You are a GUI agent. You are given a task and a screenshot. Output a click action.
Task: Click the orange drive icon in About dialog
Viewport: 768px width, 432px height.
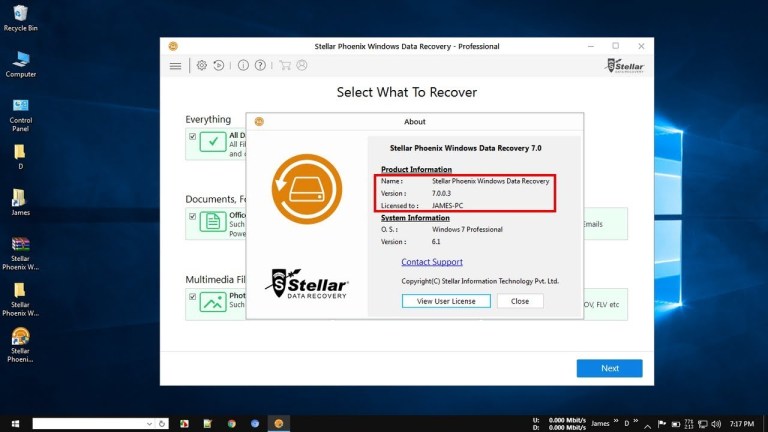click(307, 189)
